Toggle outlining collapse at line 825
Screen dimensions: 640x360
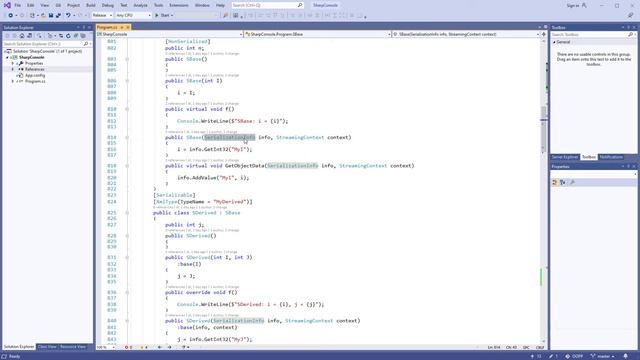coord(127,213)
